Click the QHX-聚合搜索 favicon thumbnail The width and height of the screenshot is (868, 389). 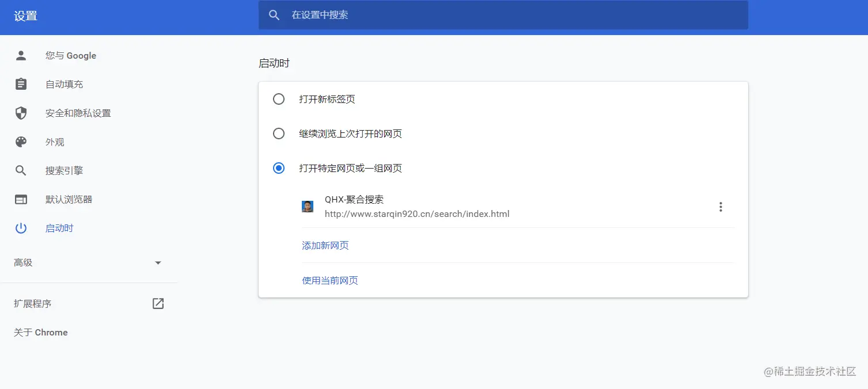308,206
